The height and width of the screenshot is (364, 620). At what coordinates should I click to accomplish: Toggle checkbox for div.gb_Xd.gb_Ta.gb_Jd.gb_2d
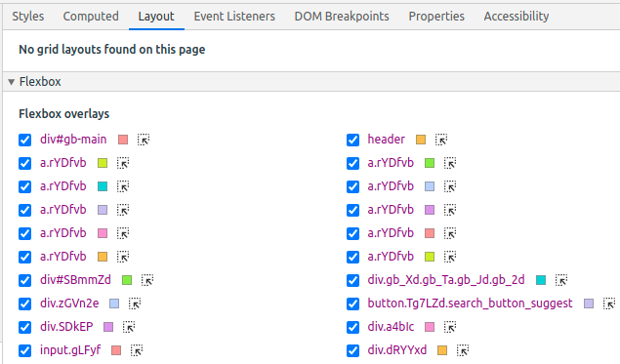click(x=352, y=281)
